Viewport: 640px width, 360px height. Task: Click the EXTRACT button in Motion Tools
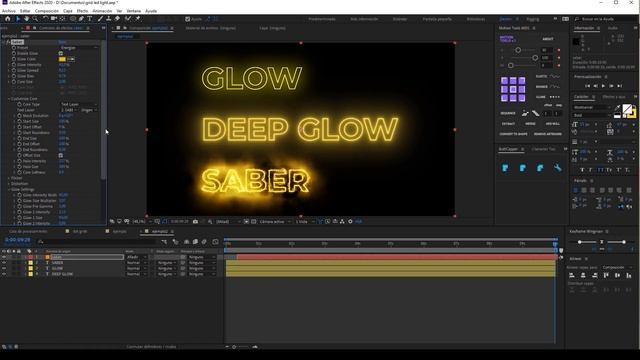(508, 124)
